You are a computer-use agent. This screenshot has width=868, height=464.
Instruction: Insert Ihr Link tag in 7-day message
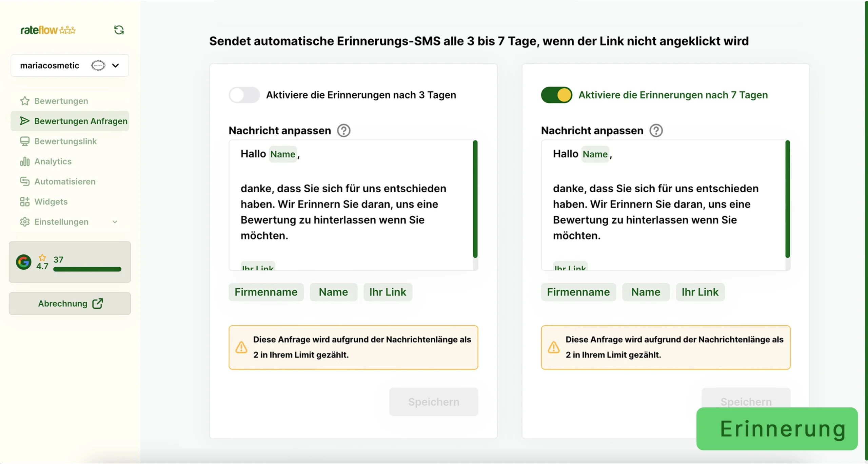pos(700,292)
